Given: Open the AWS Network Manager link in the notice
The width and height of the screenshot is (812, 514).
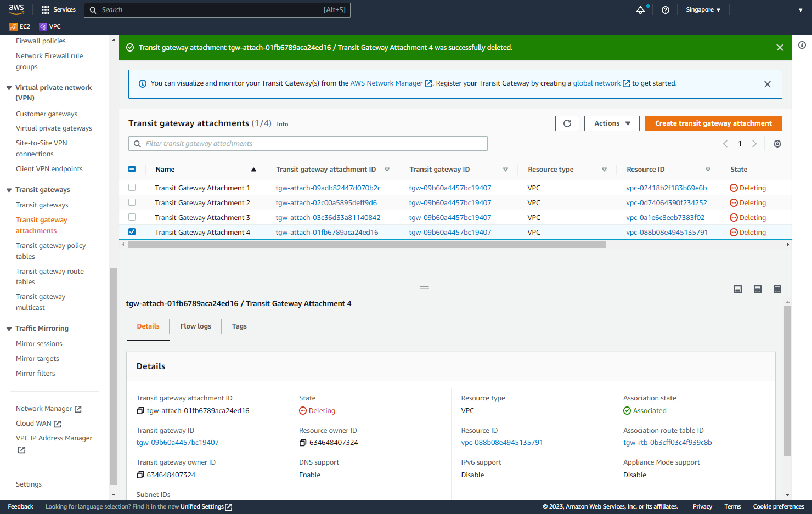Looking at the screenshot, I should (391, 83).
